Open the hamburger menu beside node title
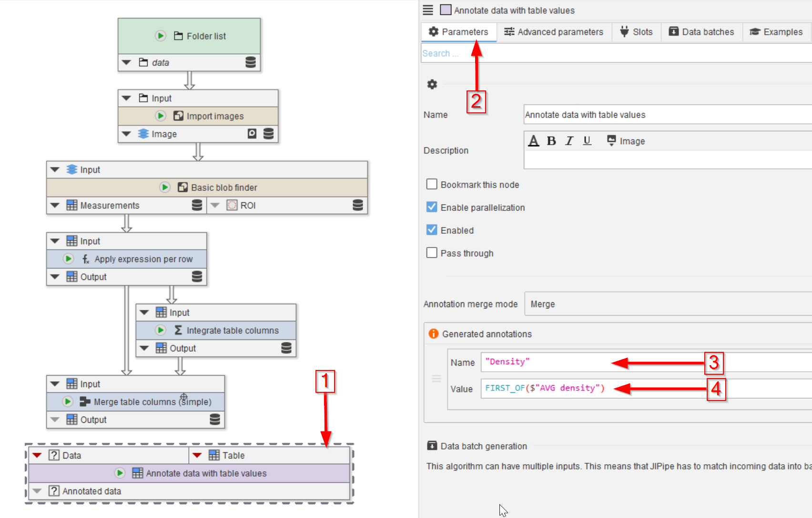This screenshot has height=518, width=812. click(428, 10)
